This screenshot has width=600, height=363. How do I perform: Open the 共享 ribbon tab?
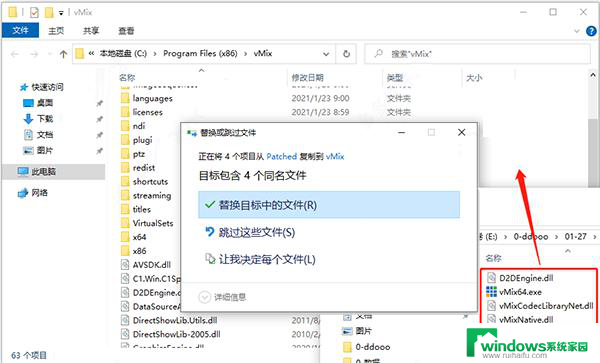(91, 31)
